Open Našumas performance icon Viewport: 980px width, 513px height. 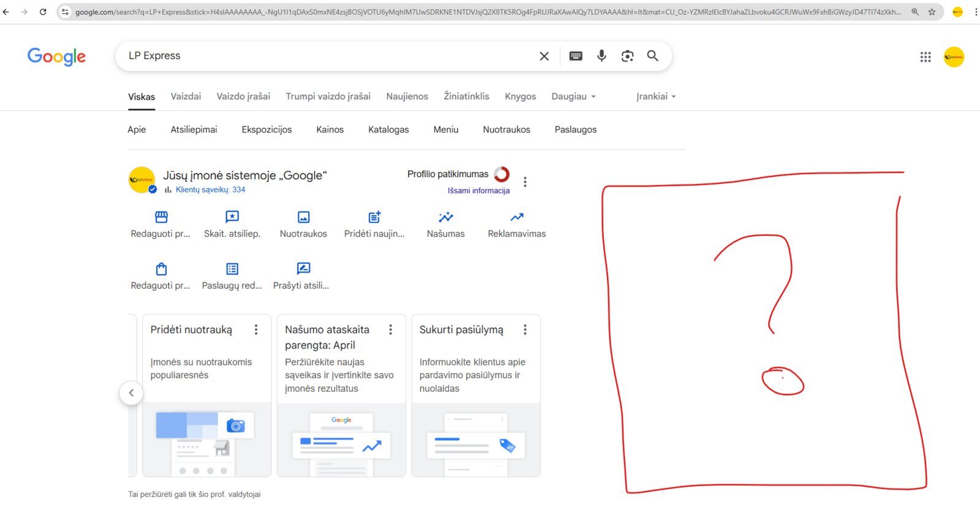pyautogui.click(x=446, y=217)
